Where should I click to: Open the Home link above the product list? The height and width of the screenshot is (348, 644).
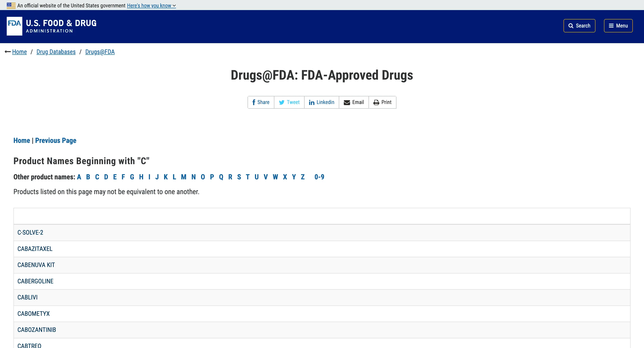(x=21, y=140)
